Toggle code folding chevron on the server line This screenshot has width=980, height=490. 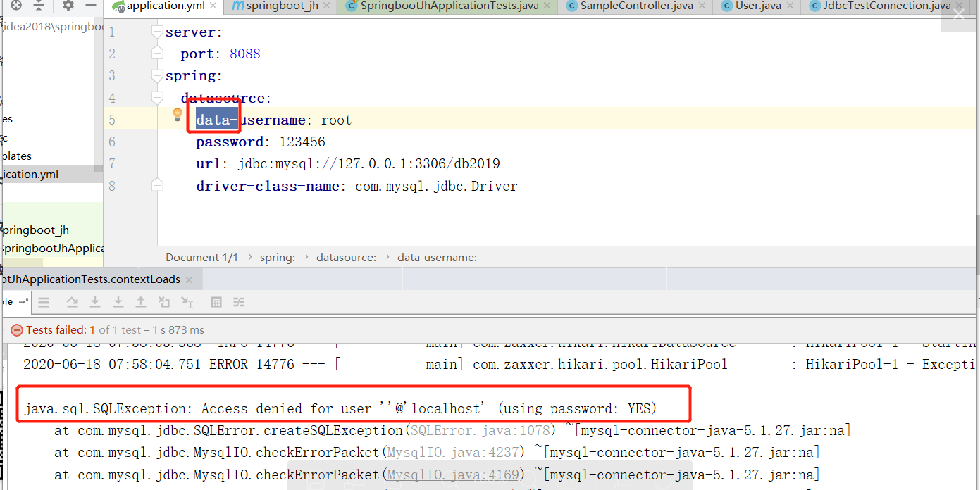157,31
